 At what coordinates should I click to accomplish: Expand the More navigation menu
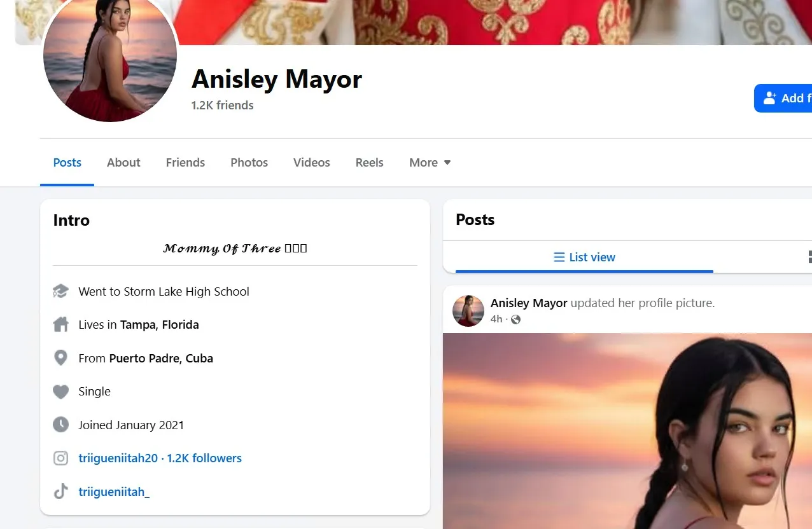click(430, 162)
